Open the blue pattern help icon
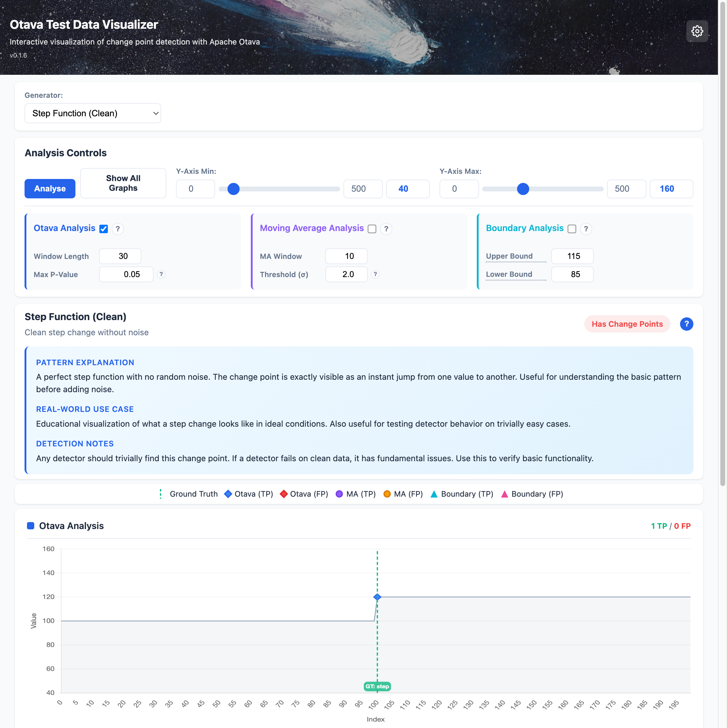This screenshot has width=727, height=728. pyautogui.click(x=686, y=324)
